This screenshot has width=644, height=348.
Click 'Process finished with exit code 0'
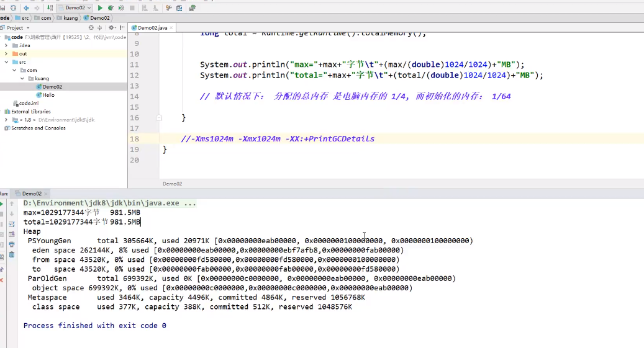coord(95,326)
